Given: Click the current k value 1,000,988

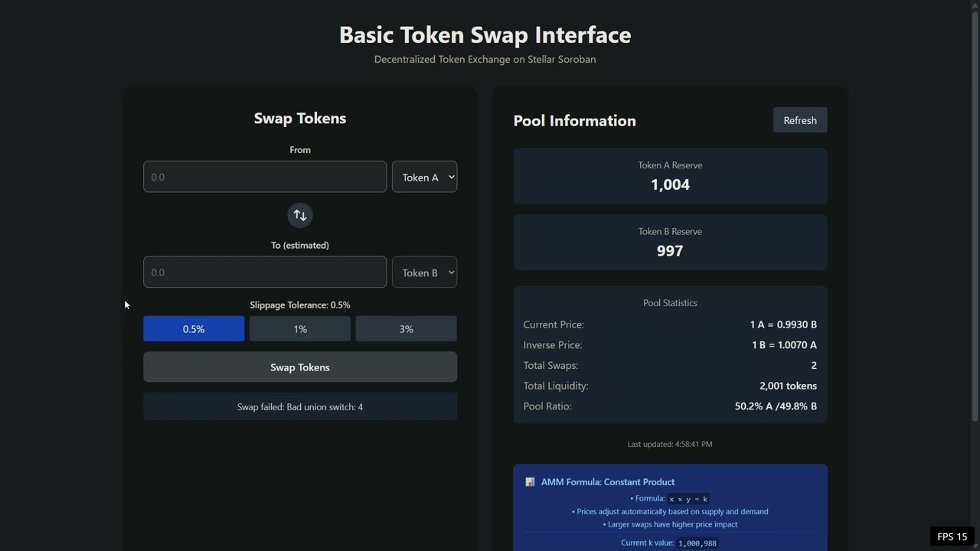Looking at the screenshot, I should 697,543.
